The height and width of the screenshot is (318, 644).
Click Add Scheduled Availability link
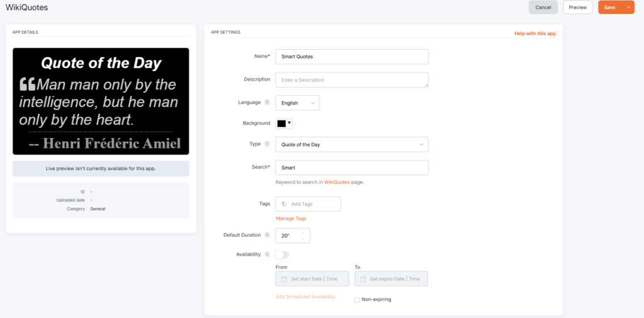(x=306, y=297)
